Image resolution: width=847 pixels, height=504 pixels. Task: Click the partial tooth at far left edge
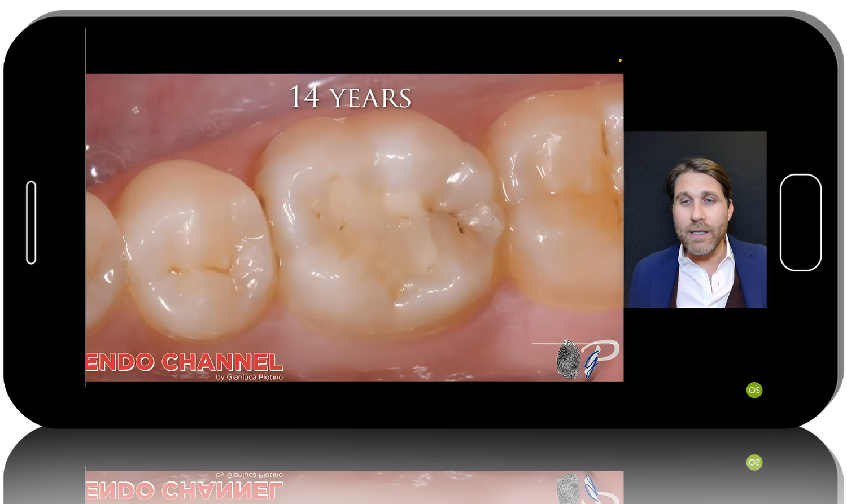pos(102,260)
